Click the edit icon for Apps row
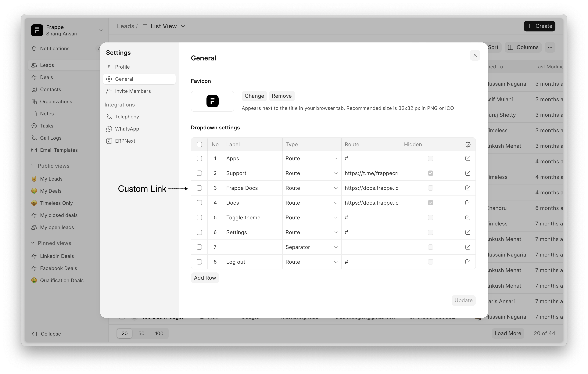Viewport: 588px width, 374px height. pyautogui.click(x=468, y=158)
